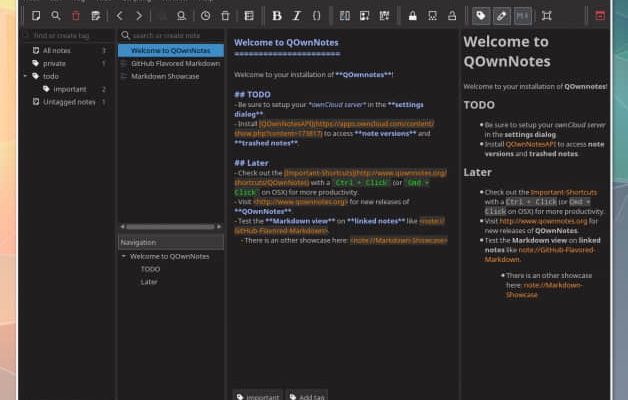Screen dimensions: 628x400
Task: Click note list scroll right arrow
Action: point(219,227)
